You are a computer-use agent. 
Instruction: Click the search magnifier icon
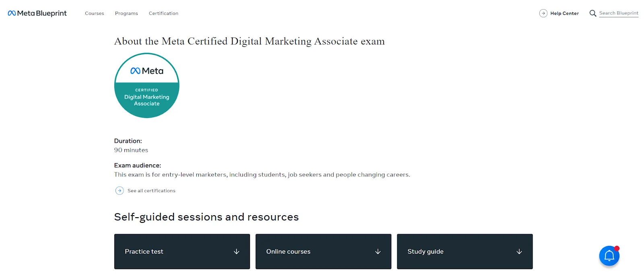pos(593,13)
